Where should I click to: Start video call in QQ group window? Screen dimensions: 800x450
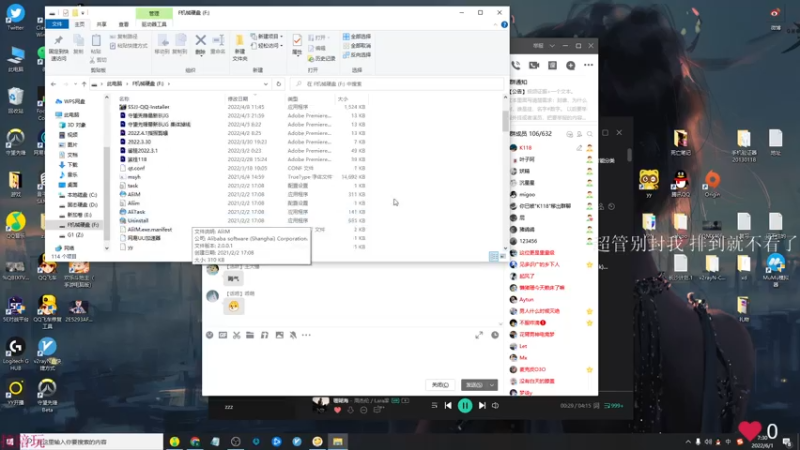(x=534, y=65)
